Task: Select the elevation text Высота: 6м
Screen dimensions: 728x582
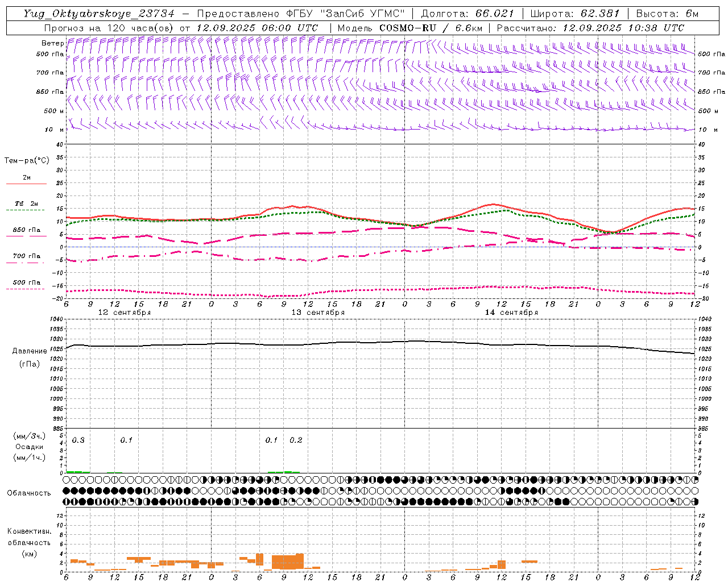Action: pyautogui.click(x=667, y=14)
